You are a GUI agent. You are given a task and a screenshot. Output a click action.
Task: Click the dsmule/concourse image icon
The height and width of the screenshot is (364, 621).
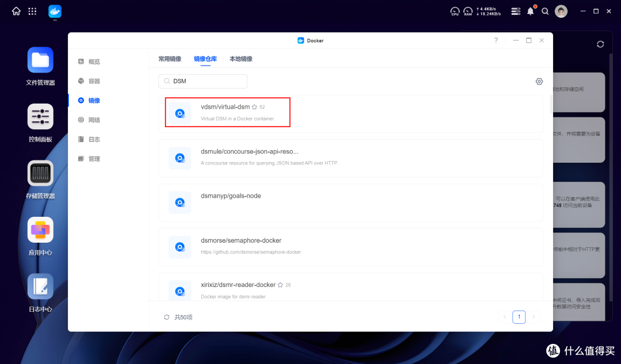180,158
